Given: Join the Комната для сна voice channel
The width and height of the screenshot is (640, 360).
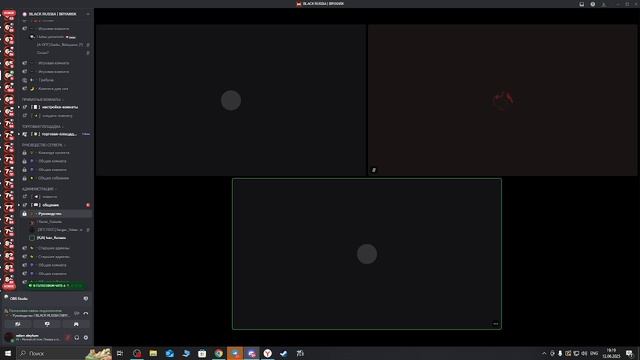Looking at the screenshot, I should 56,89.
